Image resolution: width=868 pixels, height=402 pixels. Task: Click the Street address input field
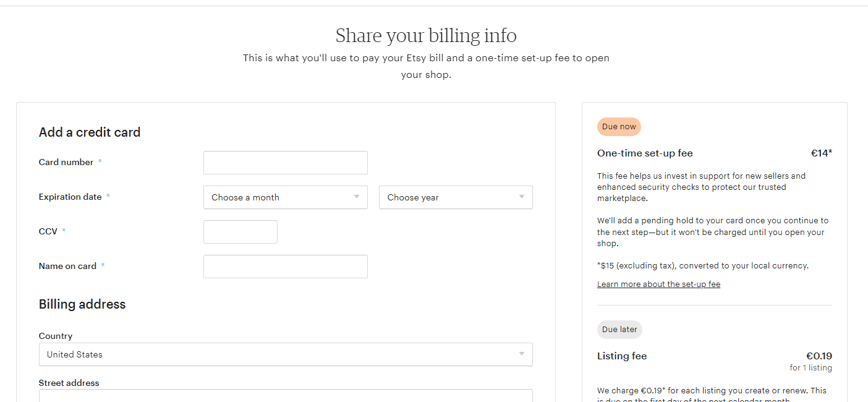tap(284, 397)
